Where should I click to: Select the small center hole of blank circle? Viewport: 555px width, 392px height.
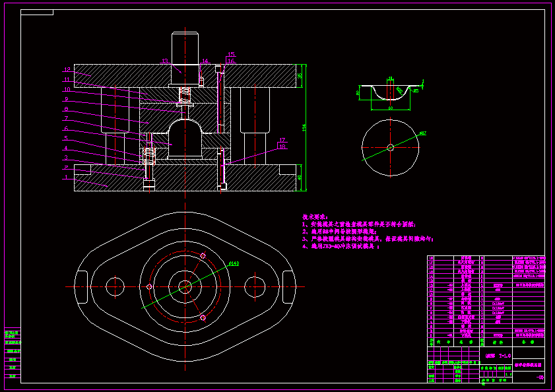pyautogui.click(x=391, y=147)
